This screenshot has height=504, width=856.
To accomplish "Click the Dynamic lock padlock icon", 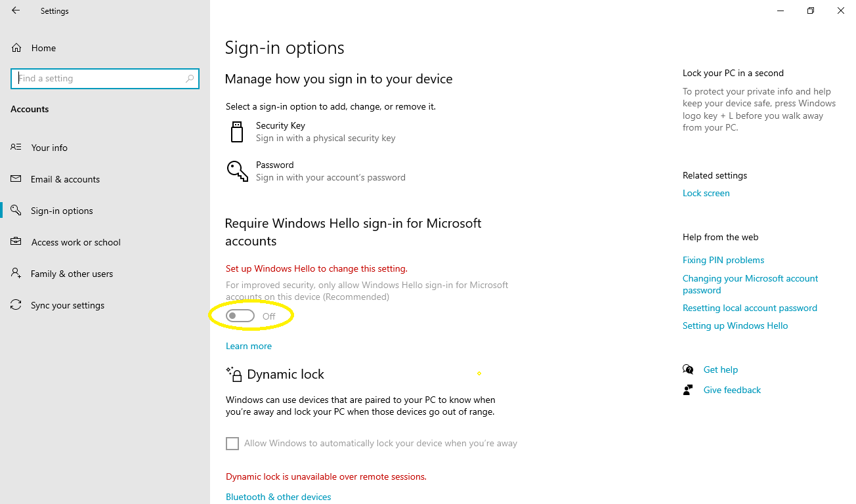I will coord(234,374).
